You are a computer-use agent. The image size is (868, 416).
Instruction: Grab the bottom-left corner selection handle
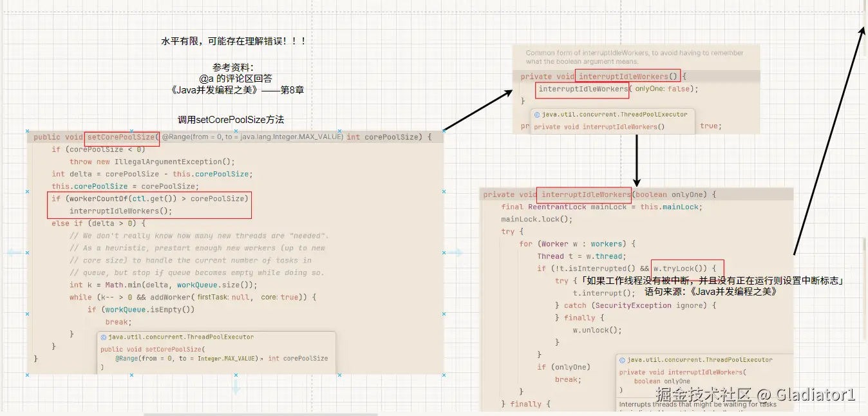27,375
